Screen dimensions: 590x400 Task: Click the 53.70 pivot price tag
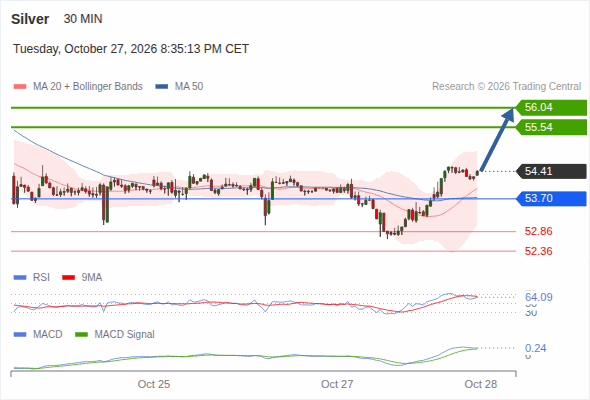point(551,198)
